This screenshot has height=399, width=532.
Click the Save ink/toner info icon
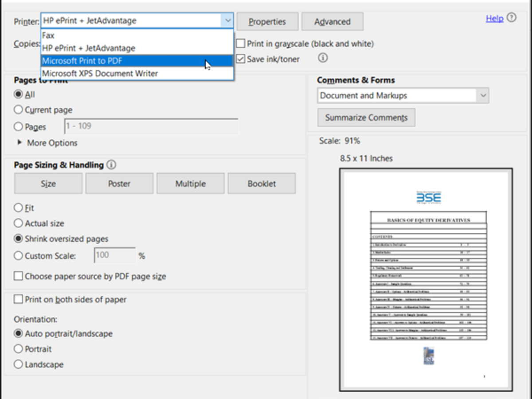(x=323, y=58)
